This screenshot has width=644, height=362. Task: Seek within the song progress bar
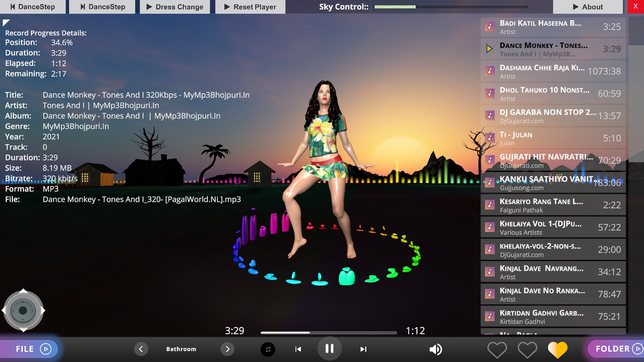(x=329, y=333)
